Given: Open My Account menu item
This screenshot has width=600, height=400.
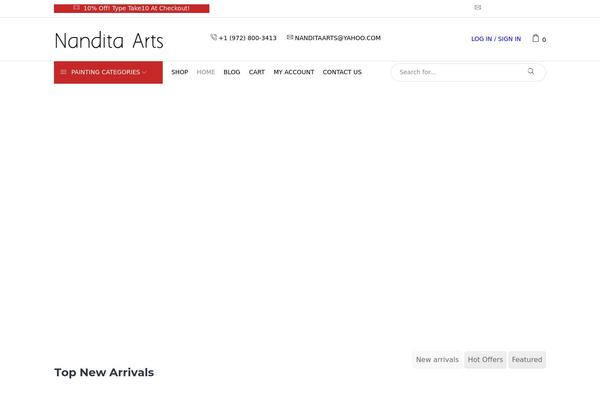Looking at the screenshot, I should 293,72.
